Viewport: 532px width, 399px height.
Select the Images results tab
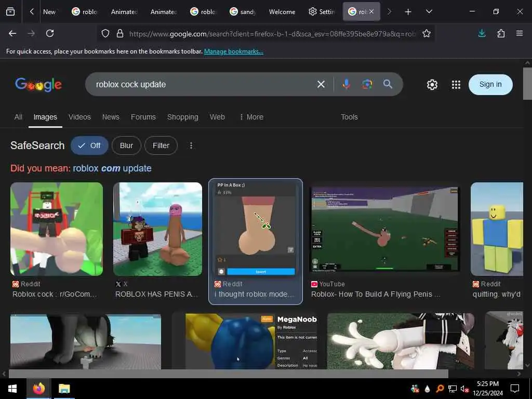pos(45,117)
